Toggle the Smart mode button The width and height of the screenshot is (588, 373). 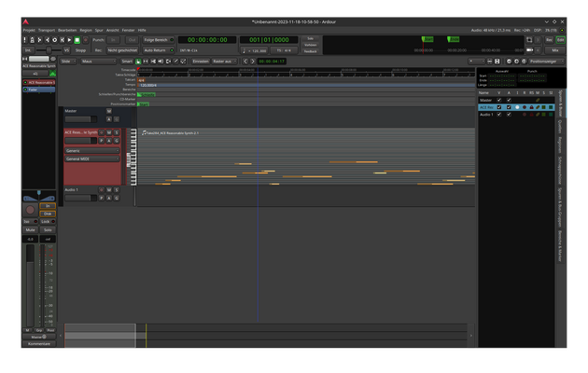(127, 61)
